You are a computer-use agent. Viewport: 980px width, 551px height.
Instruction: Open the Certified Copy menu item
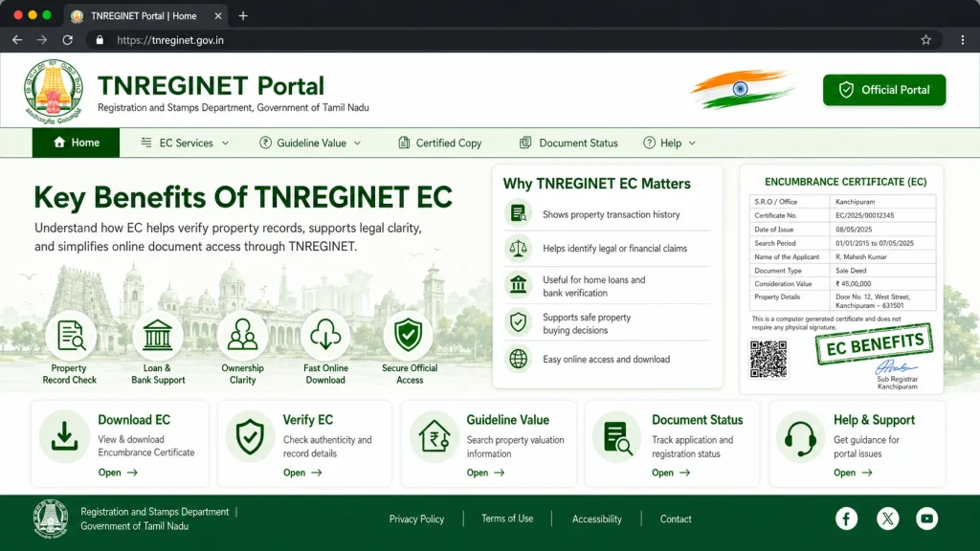point(440,143)
